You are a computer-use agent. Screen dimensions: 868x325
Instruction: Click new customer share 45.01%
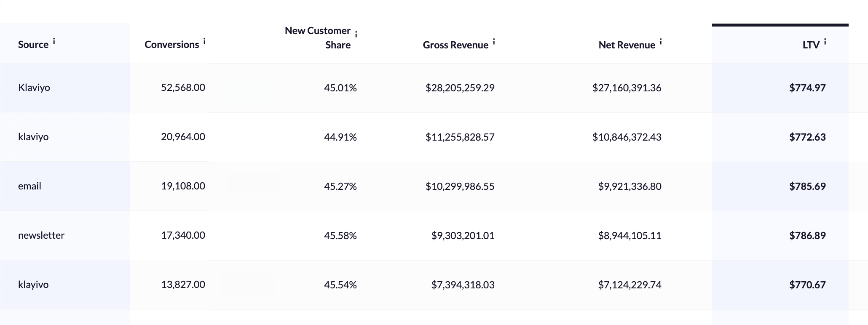point(340,88)
